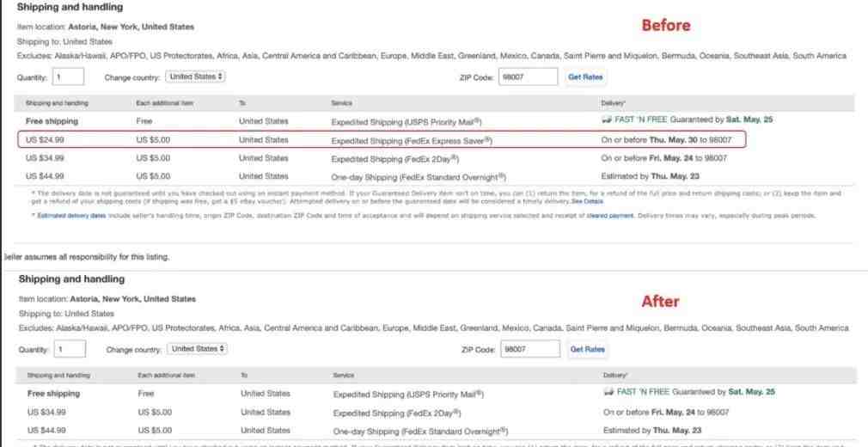Click the FAST 'N FREE truck icon in After section

(608, 392)
